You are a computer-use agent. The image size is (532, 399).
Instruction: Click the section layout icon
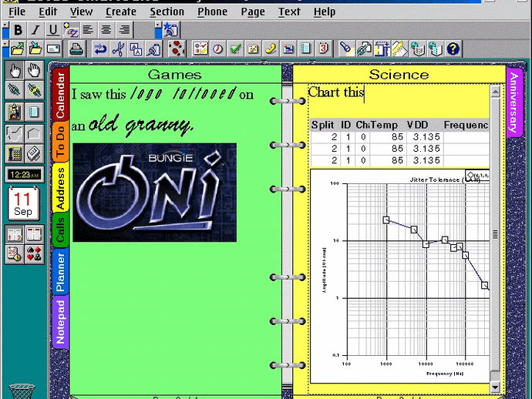click(x=382, y=49)
